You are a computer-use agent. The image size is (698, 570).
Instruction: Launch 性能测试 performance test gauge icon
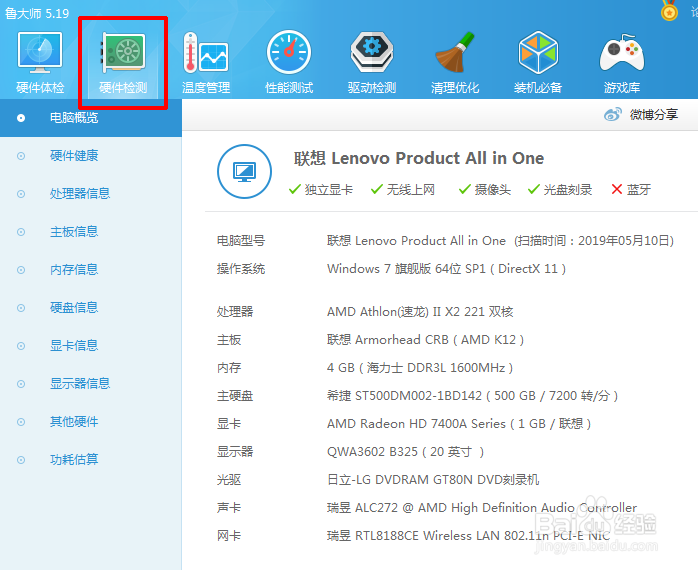[289, 52]
